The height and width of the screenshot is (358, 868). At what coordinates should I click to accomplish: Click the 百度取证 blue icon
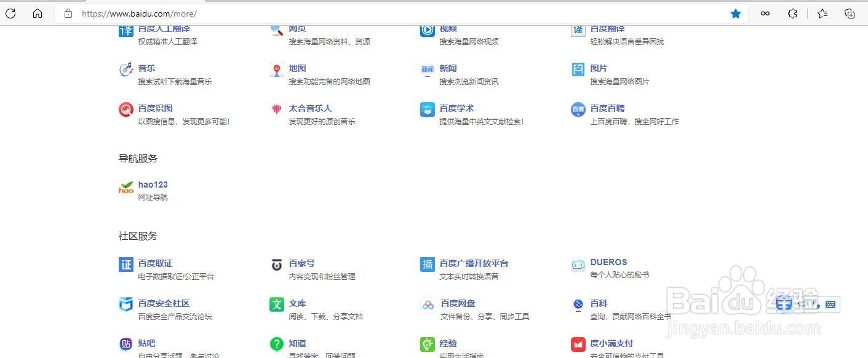click(126, 265)
